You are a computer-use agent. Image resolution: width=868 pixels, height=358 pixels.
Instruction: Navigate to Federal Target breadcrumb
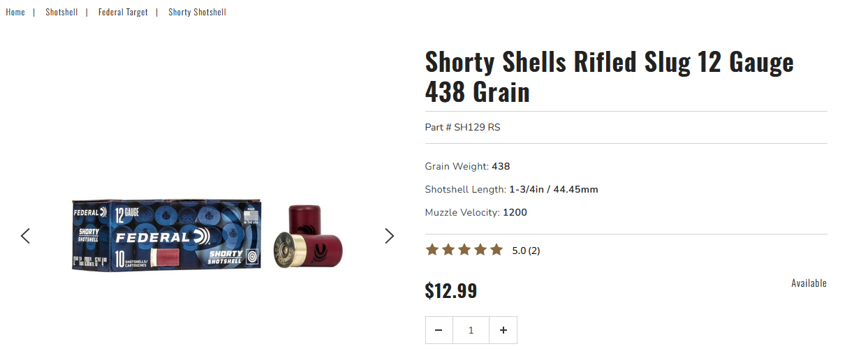(123, 12)
